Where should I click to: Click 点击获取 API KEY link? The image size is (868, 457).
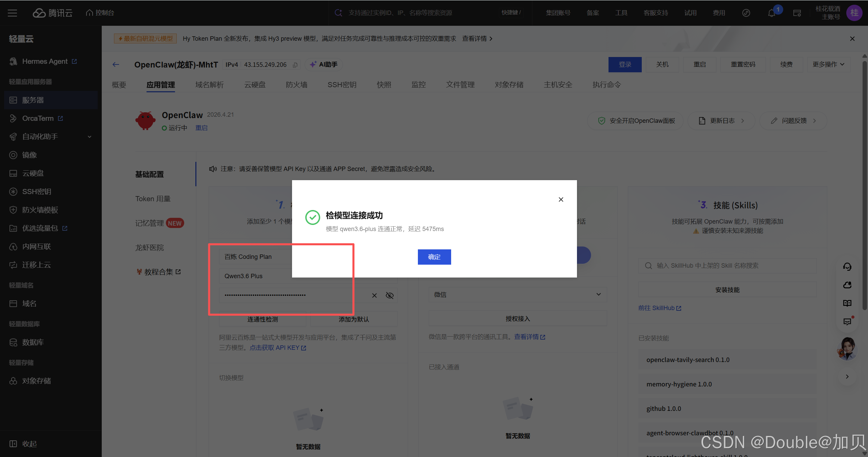pyautogui.click(x=278, y=348)
